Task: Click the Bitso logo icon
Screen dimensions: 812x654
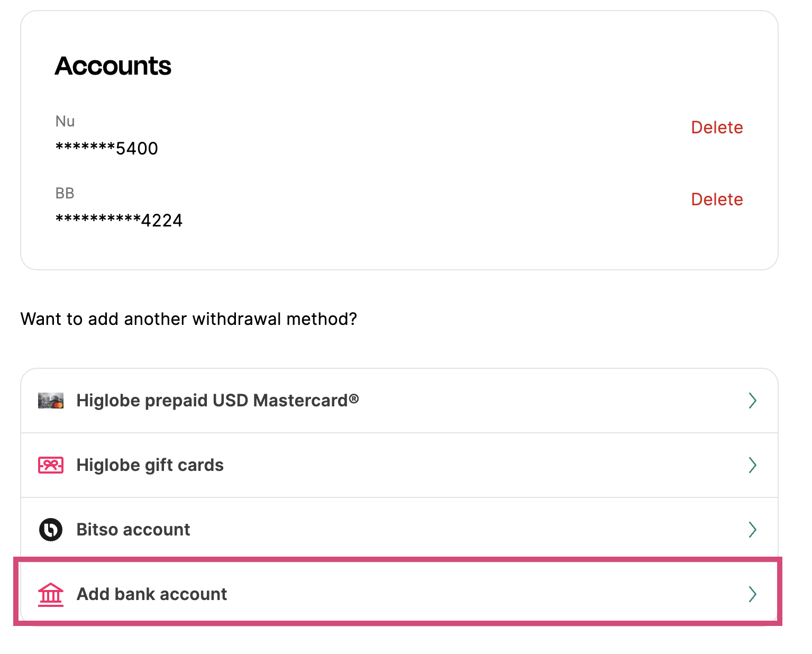Action: point(50,530)
